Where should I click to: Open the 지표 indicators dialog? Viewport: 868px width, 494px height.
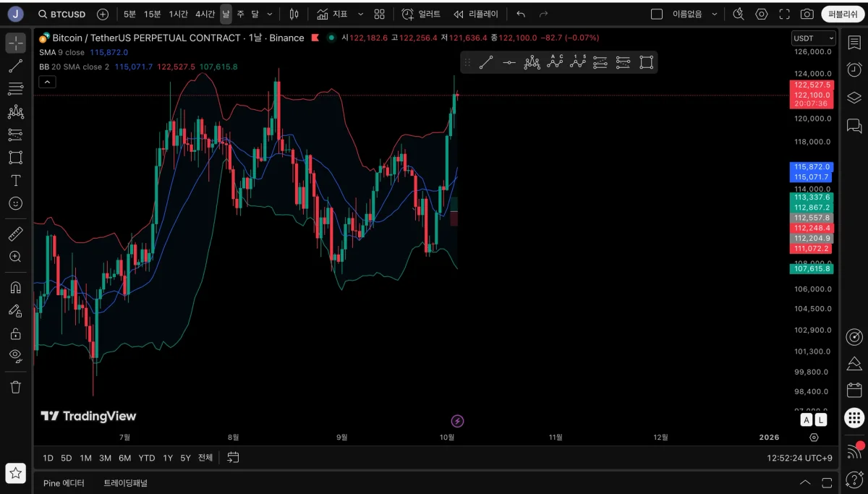[x=333, y=14]
